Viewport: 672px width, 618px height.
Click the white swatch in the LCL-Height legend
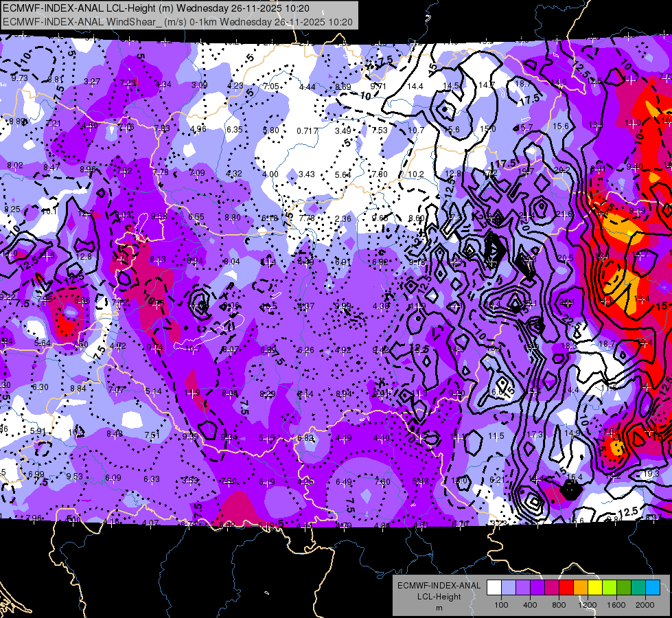click(x=494, y=588)
